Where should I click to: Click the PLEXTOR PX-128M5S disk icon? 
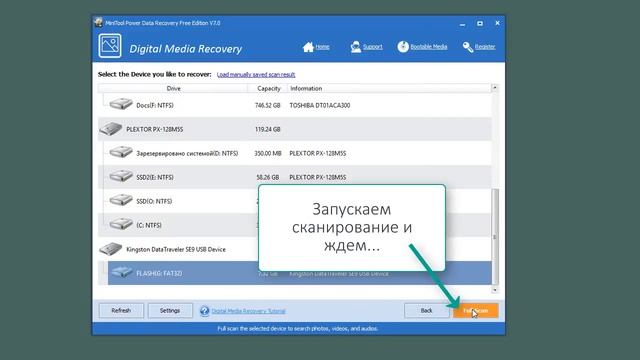(x=111, y=129)
